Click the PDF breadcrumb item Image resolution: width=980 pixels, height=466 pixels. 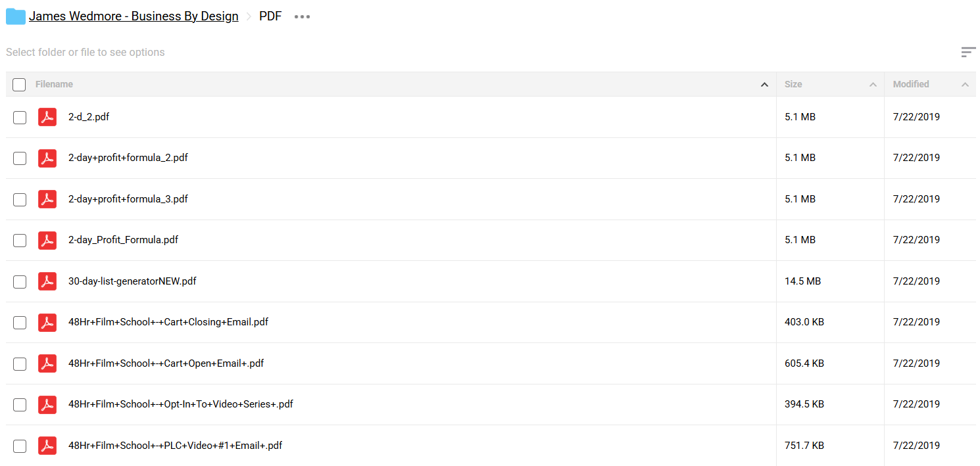[x=270, y=16]
